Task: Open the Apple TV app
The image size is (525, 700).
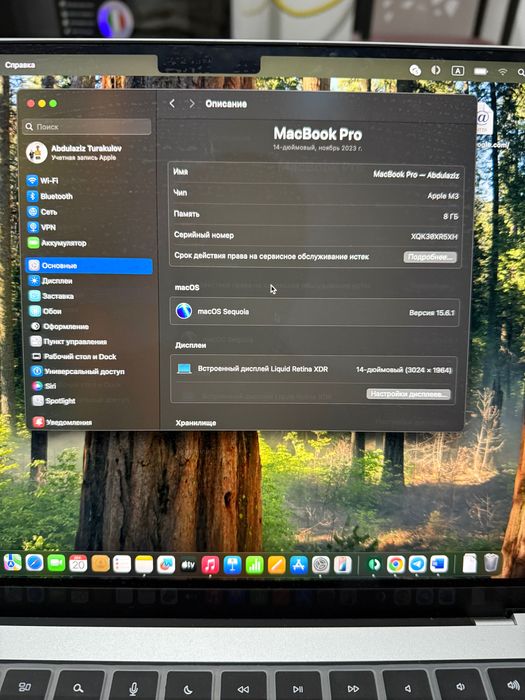Action: 188,565
